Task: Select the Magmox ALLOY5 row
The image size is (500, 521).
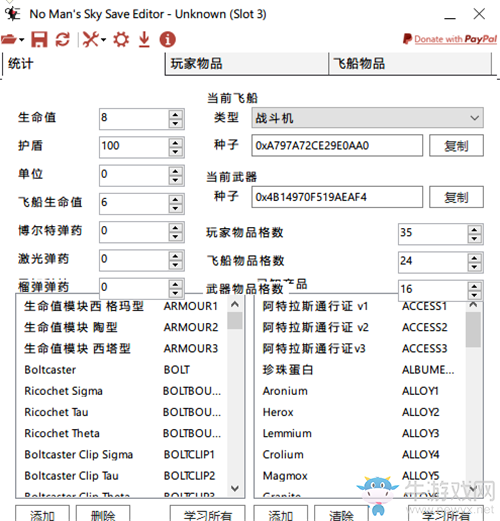Action: tap(360, 476)
